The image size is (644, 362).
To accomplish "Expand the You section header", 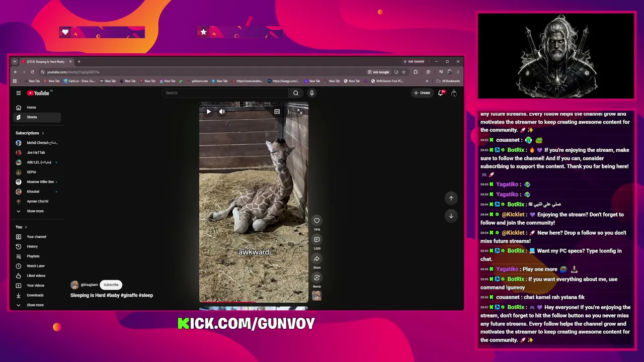I will pyautogui.click(x=21, y=227).
